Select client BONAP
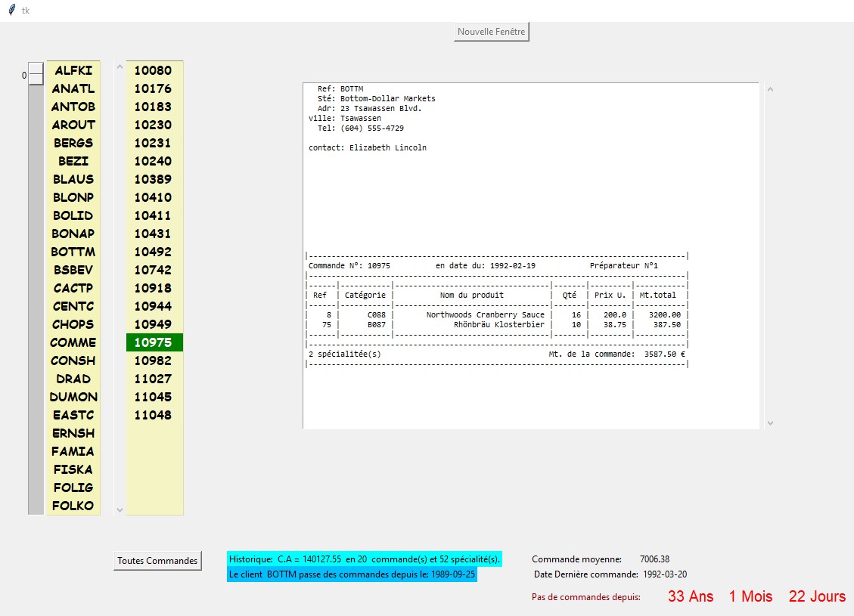The image size is (854, 616). click(73, 234)
